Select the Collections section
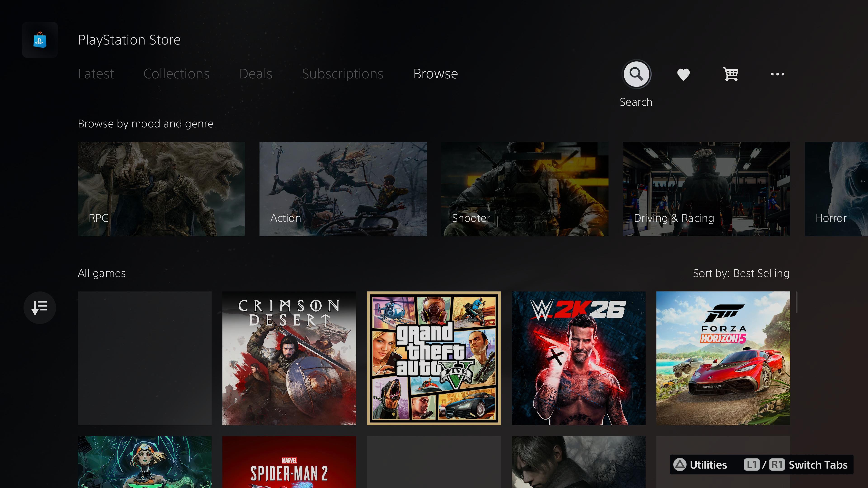The height and width of the screenshot is (488, 868). (176, 74)
